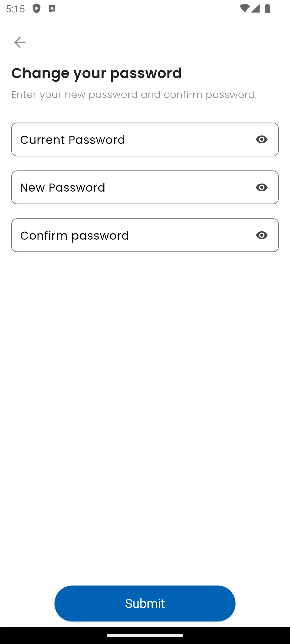Tap the battery icon in status bar
Image resolution: width=290 pixels, height=644 pixels.
coord(267,9)
